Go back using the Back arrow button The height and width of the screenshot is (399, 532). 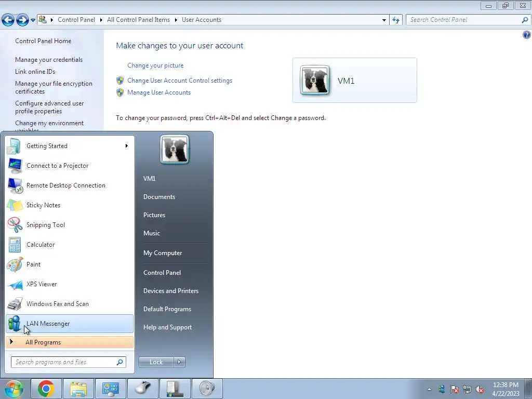point(8,20)
